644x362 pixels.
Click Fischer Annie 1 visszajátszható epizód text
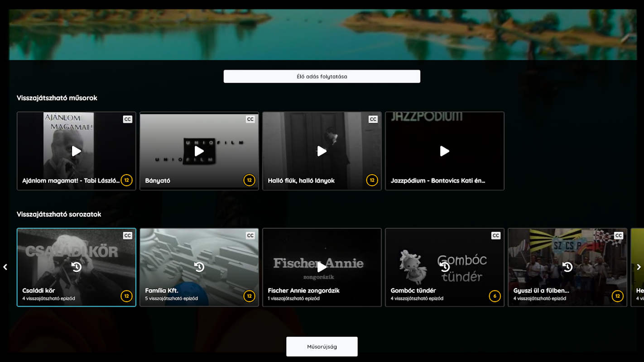[294, 299]
